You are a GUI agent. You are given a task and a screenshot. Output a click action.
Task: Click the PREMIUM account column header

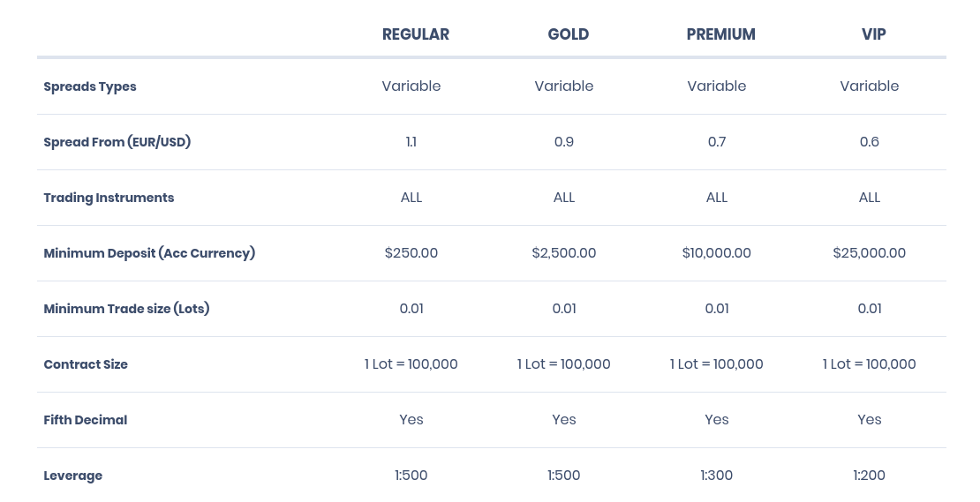pos(720,34)
